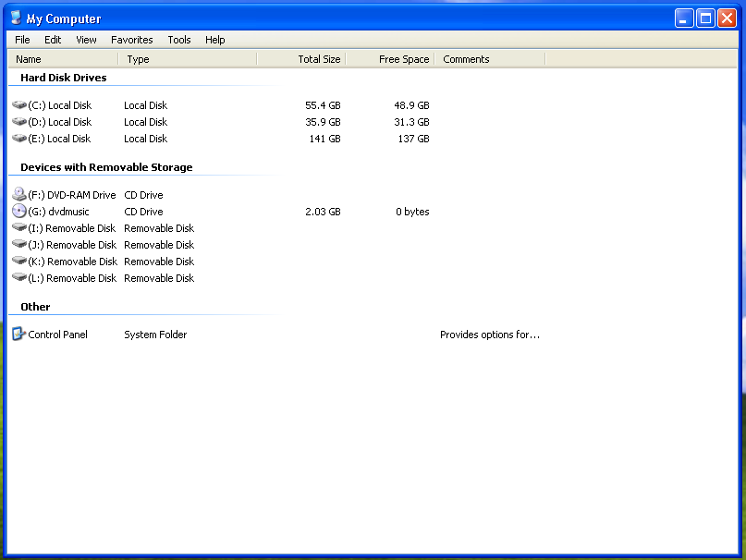Click the 35.9 GB total size value
The width and height of the screenshot is (746, 560).
pos(323,122)
